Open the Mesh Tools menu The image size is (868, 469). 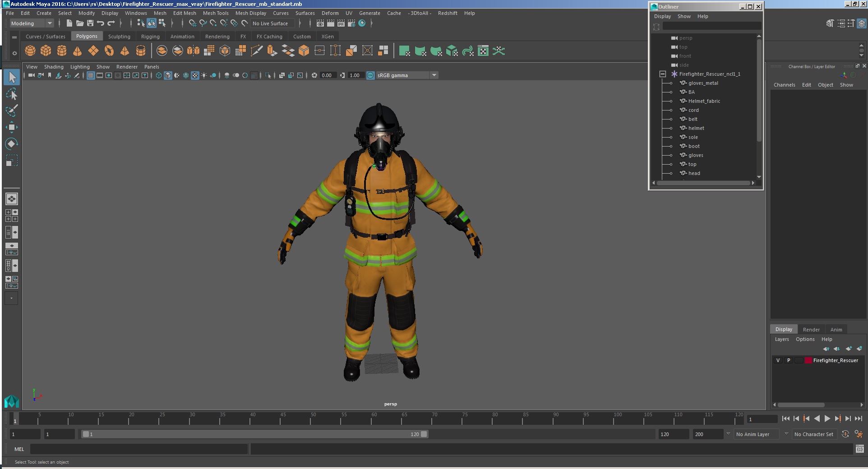click(216, 13)
